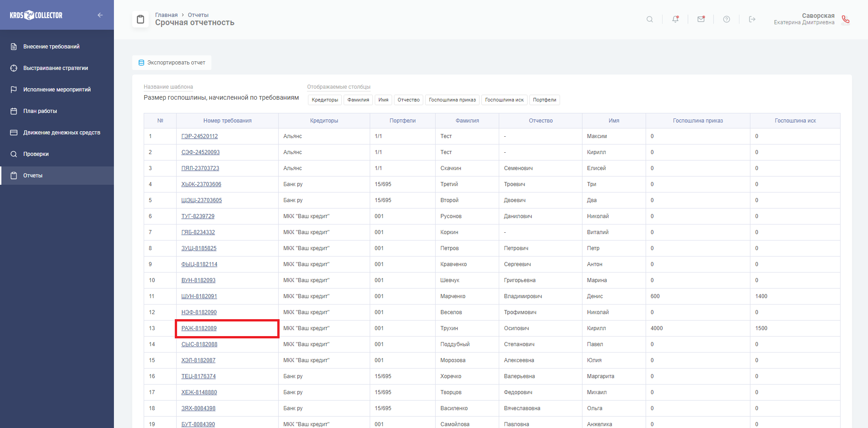Open requirement ХЕЖ-8148880
This screenshot has width=868, height=428.
[x=199, y=392]
